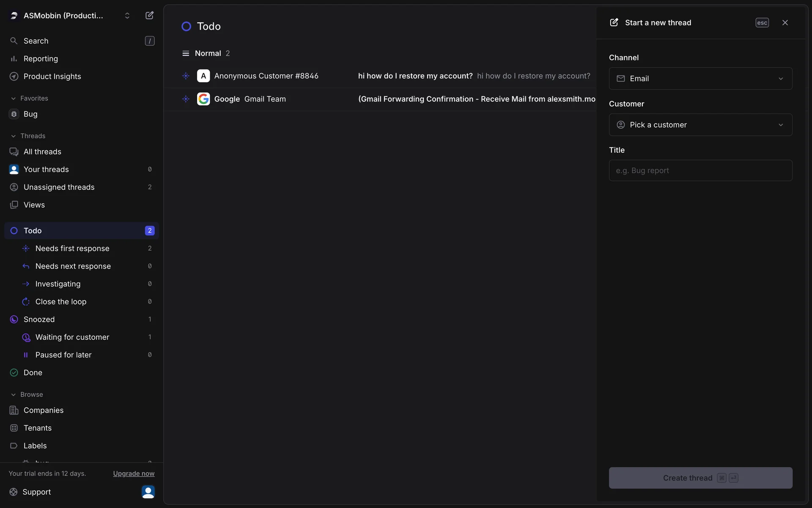
Task: Open the Pick a customer dropdown
Action: tap(700, 125)
